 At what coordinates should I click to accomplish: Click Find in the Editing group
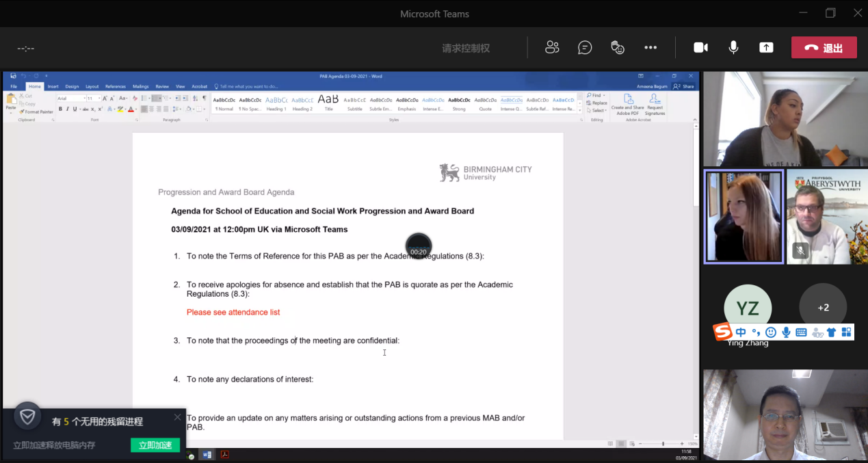pos(596,95)
